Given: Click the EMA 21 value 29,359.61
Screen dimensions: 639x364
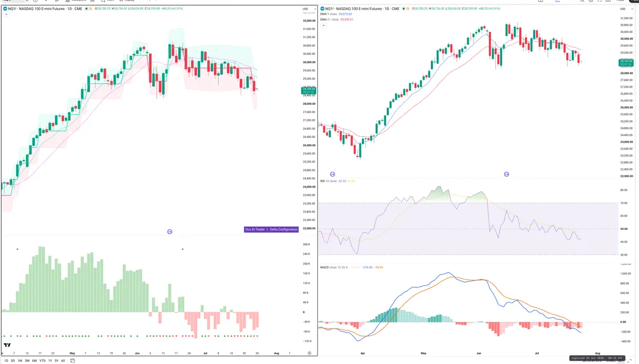Looking at the screenshot, I should click(x=347, y=20).
